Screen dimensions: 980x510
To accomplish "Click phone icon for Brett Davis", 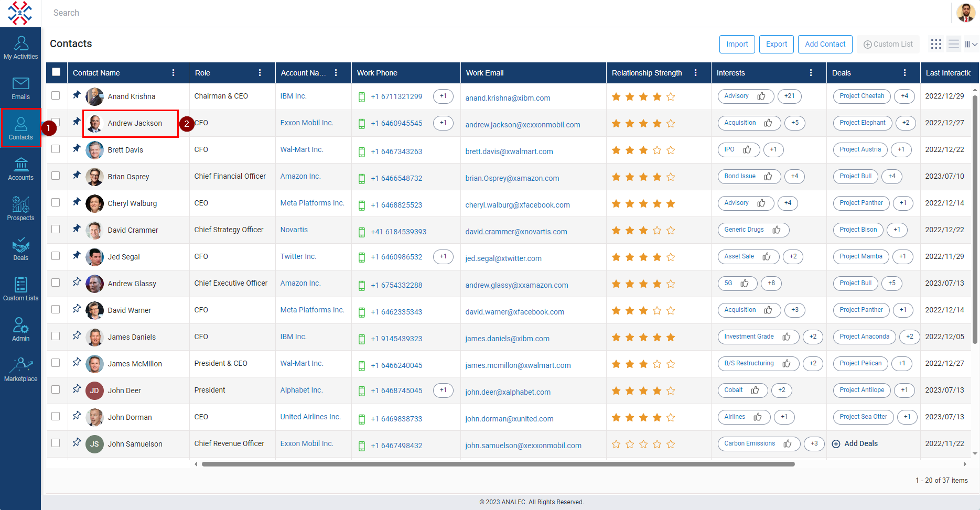I will click(x=362, y=151).
